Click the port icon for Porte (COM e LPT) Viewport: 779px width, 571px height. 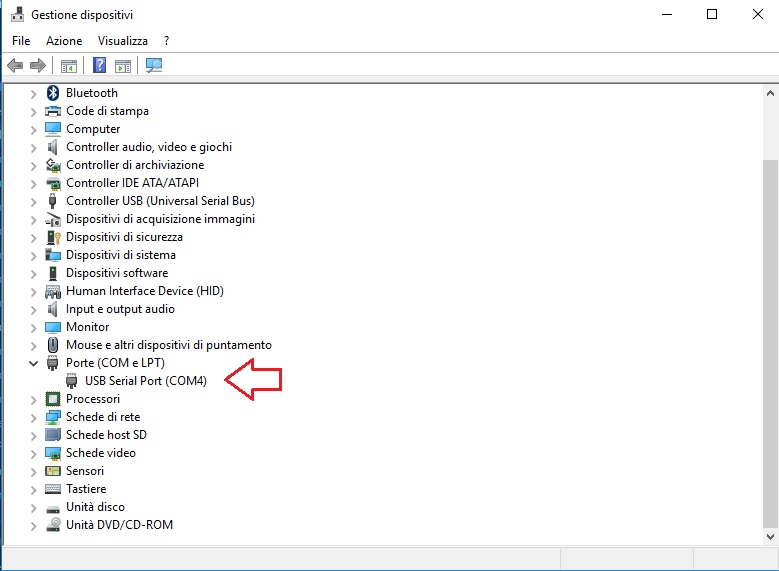(53, 363)
